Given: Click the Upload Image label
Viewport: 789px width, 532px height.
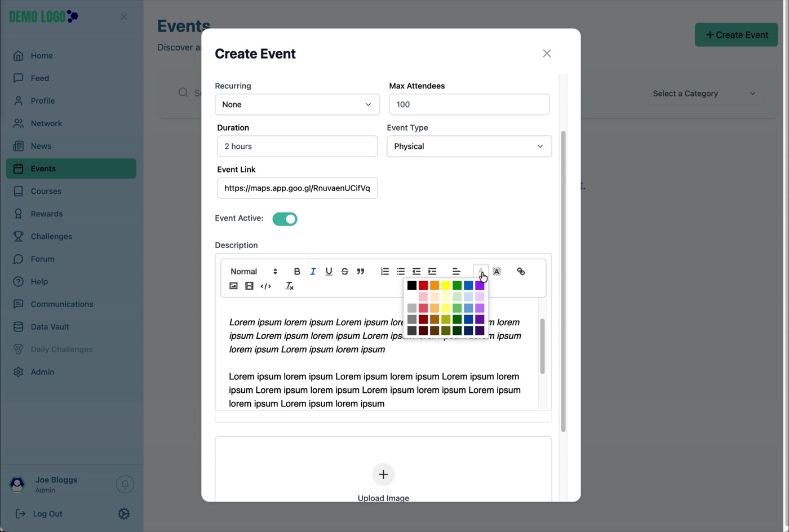Looking at the screenshot, I should point(383,498).
